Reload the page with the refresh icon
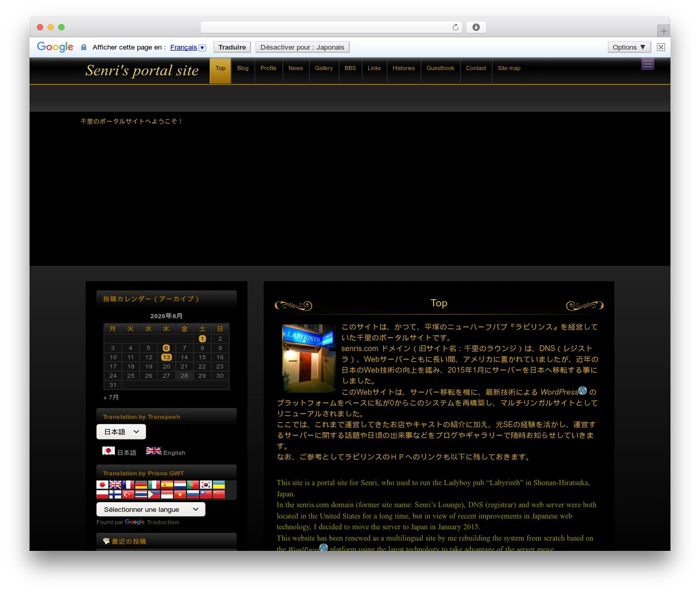Viewport: 700px width, 593px height. pos(456,27)
